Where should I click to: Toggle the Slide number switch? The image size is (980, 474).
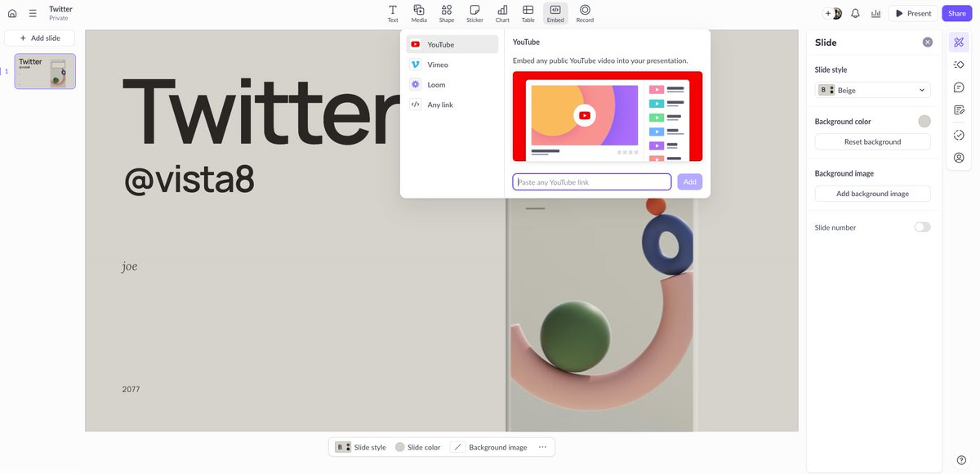[x=922, y=227]
